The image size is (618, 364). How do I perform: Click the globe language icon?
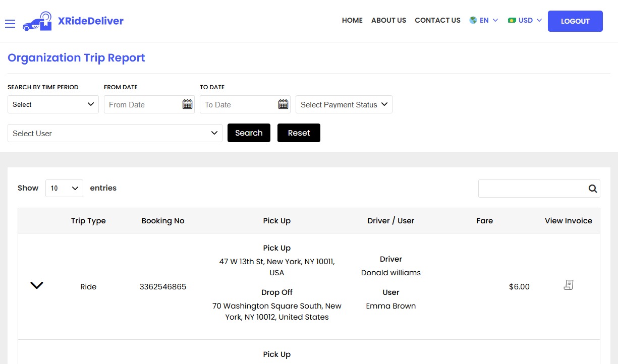473,21
